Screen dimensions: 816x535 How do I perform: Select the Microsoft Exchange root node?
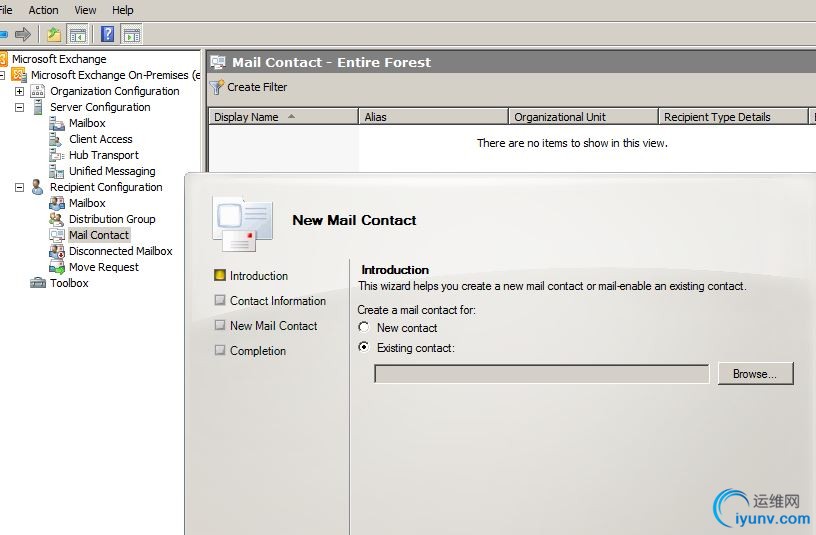click(59, 59)
